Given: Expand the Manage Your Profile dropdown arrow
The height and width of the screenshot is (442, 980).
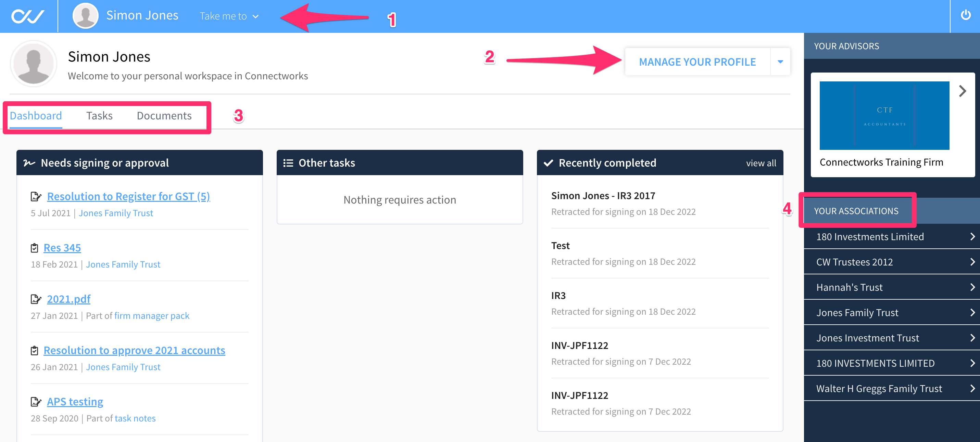Looking at the screenshot, I should [780, 62].
